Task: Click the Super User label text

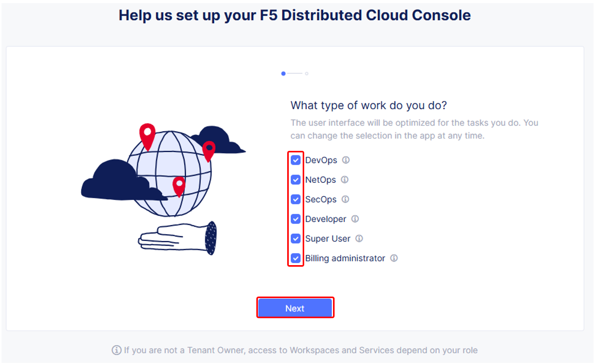Action: [328, 238]
